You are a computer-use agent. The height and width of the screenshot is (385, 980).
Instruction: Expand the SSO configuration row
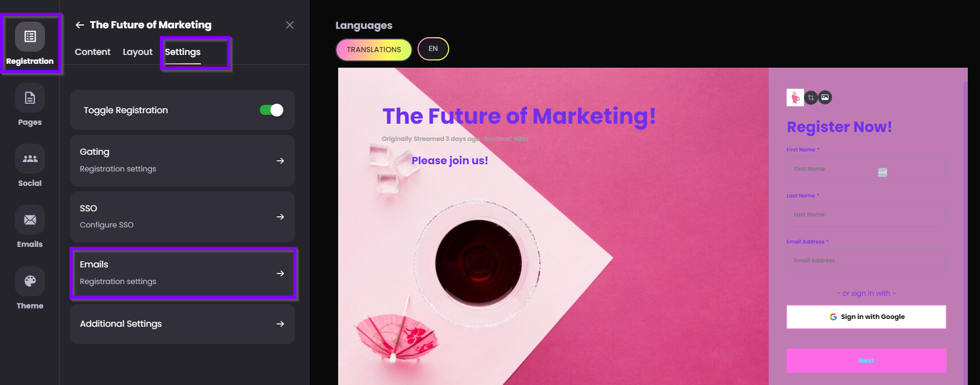coord(182,216)
